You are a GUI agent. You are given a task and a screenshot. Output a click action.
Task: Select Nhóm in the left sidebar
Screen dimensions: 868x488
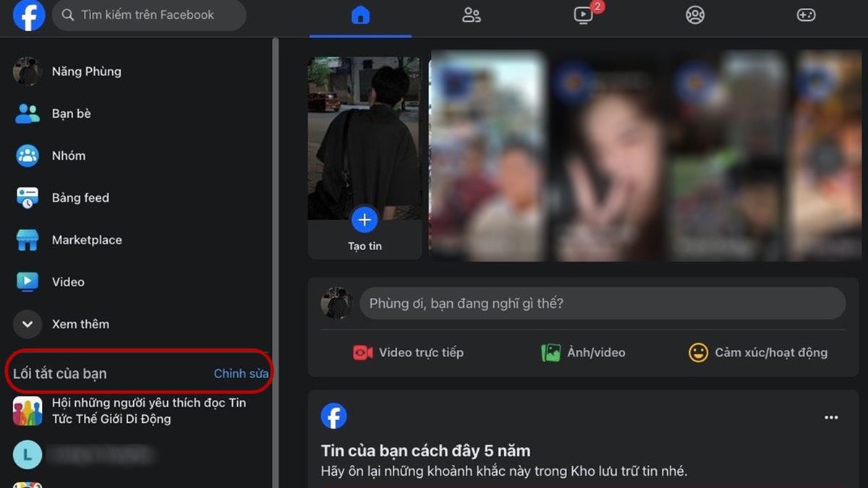tap(68, 155)
